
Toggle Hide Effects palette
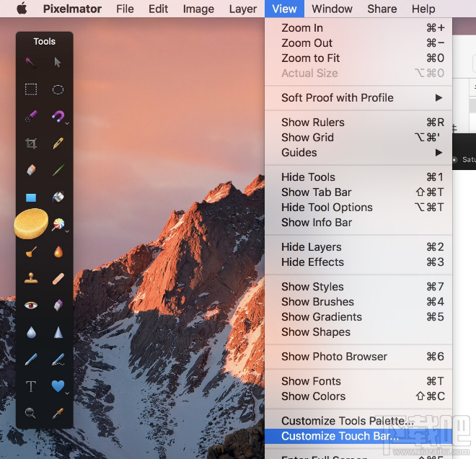[358, 262]
